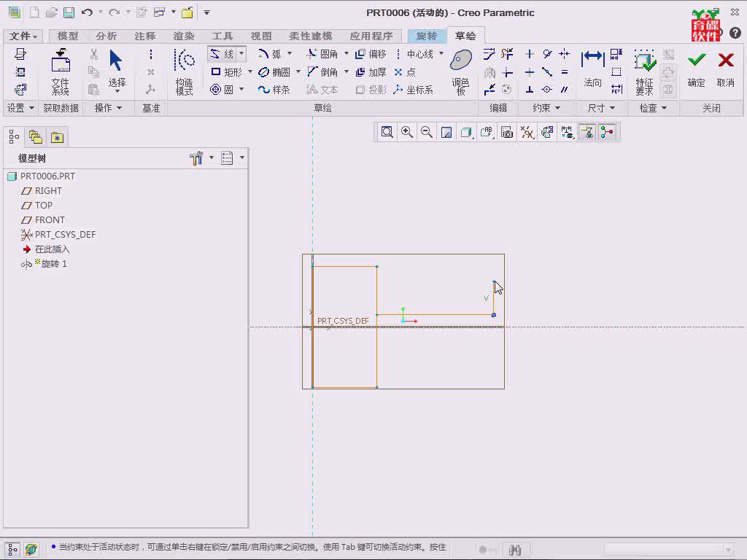Select the Rectangle (矩形) sketch tool
The height and width of the screenshot is (560, 747).
(227, 72)
